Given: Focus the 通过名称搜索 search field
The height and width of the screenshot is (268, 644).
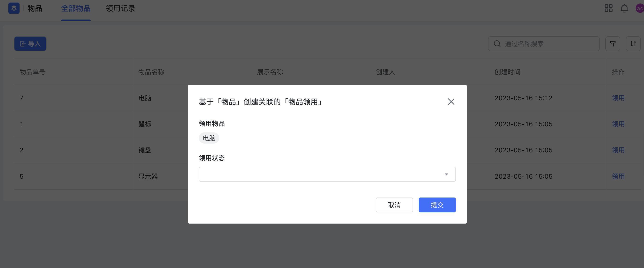Looking at the screenshot, I should 543,44.
